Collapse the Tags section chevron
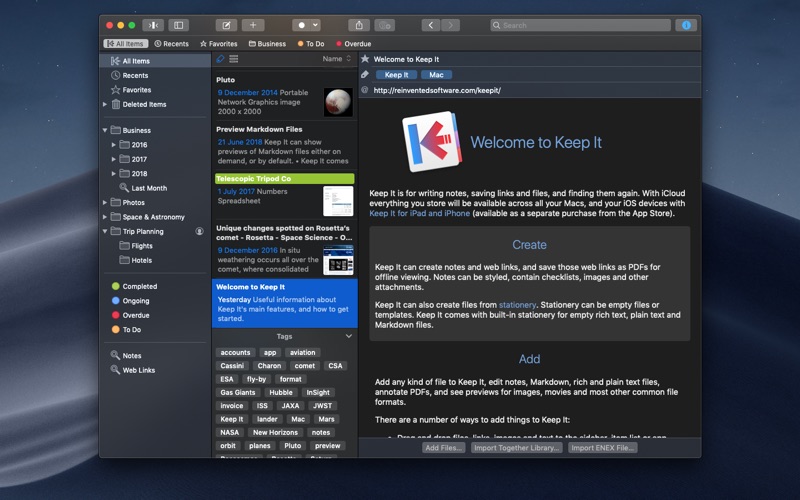 tap(348, 336)
